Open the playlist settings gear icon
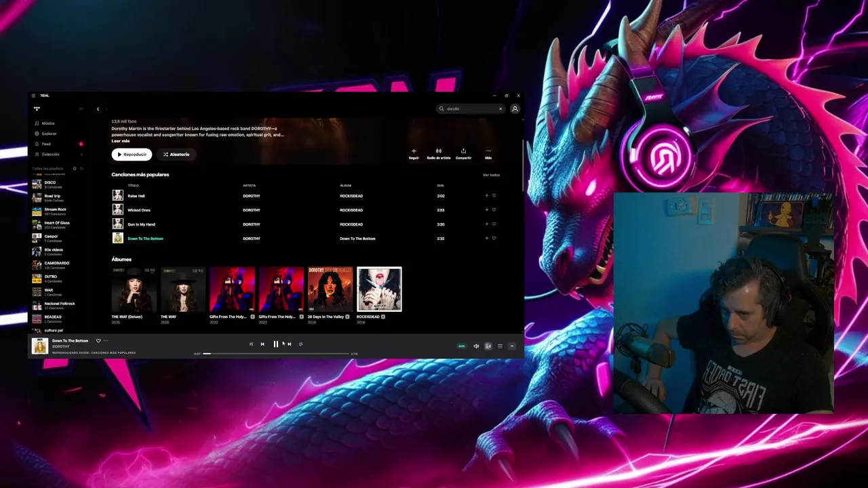Screen dimensions: 868x488 (x=75, y=168)
